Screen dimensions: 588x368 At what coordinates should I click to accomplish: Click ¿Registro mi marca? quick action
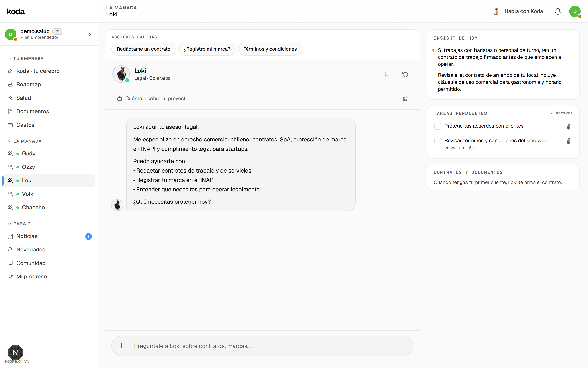pos(207,49)
